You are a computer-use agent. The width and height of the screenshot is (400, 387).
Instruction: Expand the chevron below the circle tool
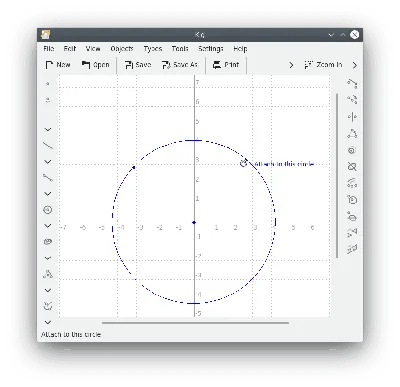(x=48, y=226)
